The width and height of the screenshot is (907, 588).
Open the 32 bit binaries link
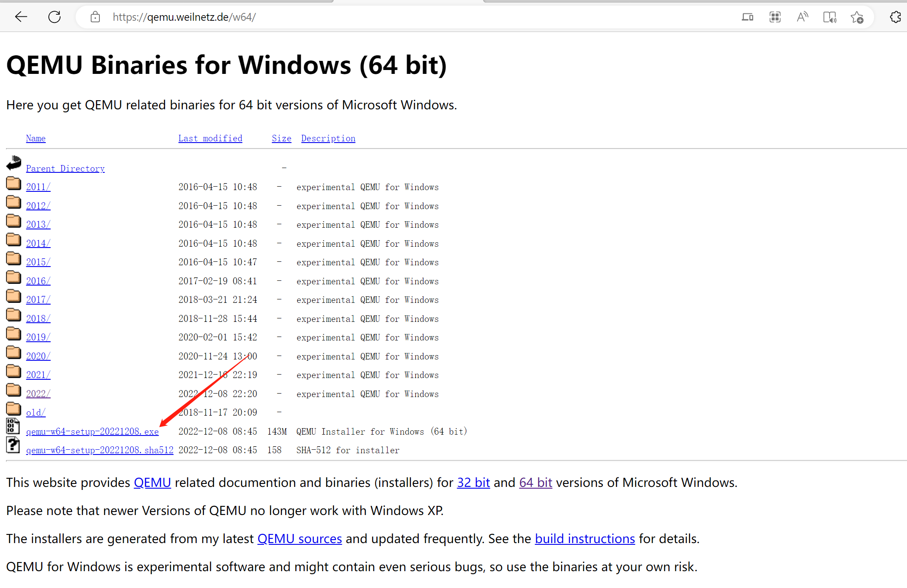tap(473, 483)
